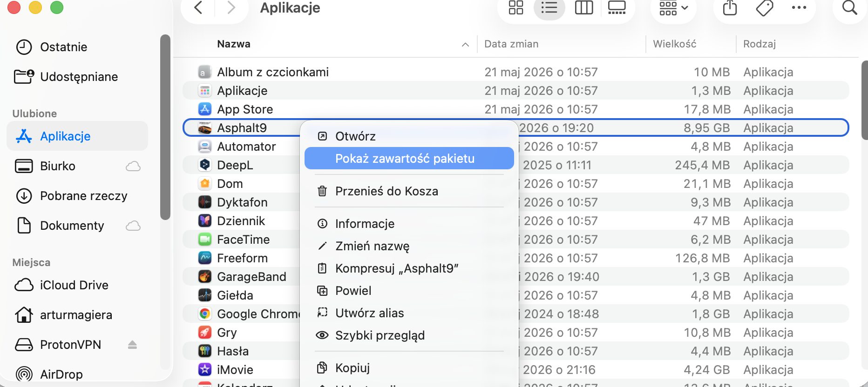Select the Dziennik app icon
868x387 pixels.
pyautogui.click(x=204, y=221)
